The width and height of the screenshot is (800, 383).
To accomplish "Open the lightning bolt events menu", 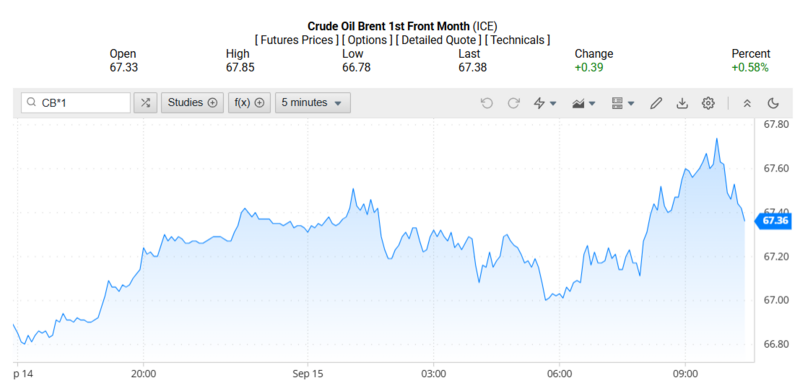I will 544,103.
